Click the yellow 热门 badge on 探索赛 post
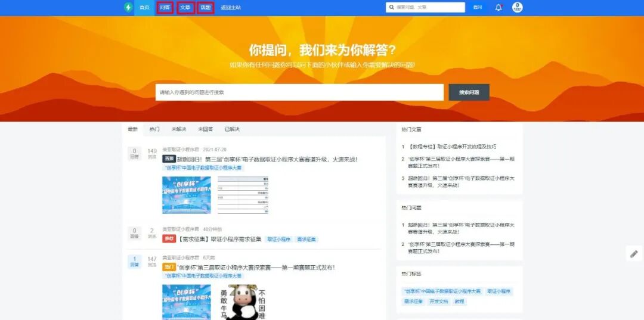644x320 pixels. point(169,267)
